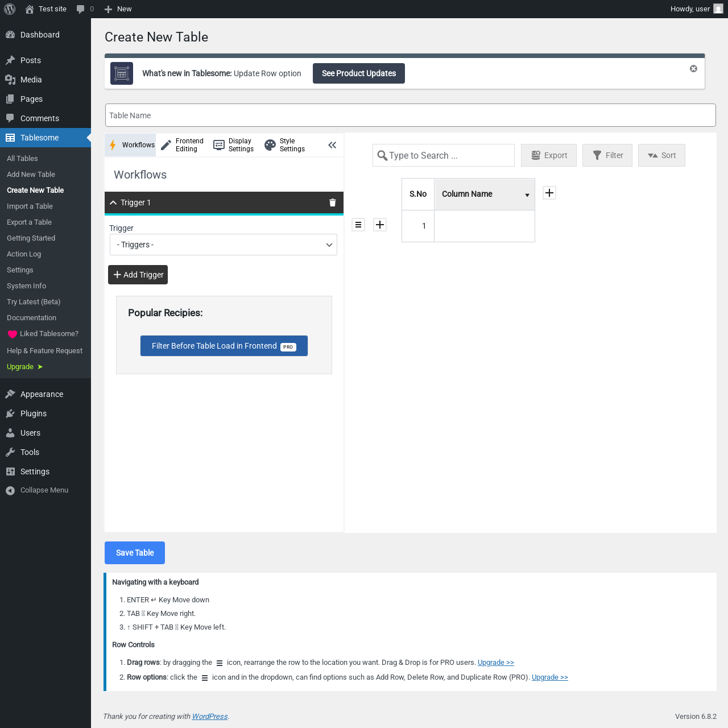Open the Comments sidebar menu

[x=45, y=118]
